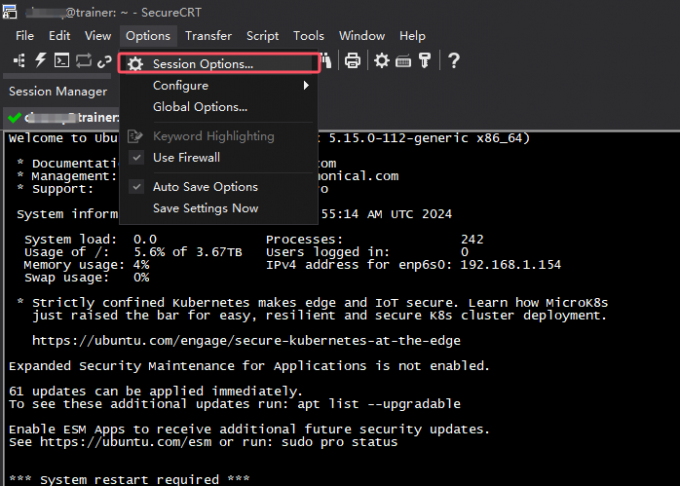Open the Tools menu
Screen dimensions: 680x486
coord(308,36)
